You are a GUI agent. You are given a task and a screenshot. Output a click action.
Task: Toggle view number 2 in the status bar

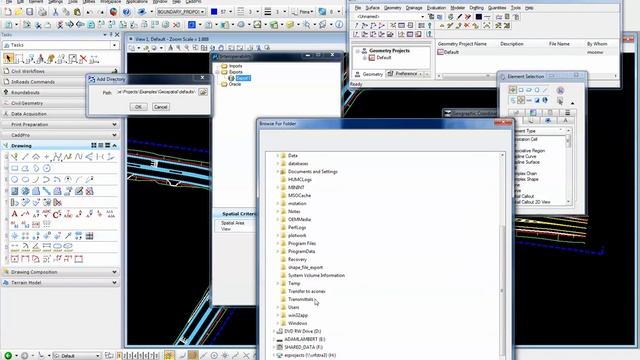[125, 356]
